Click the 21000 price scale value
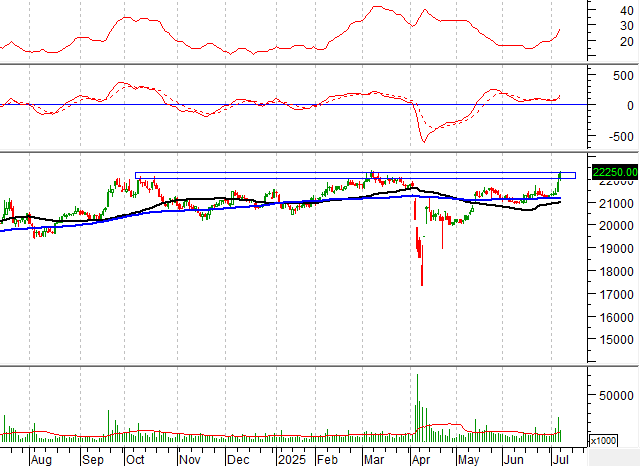Viewport: 640px width, 466px height. [616, 203]
